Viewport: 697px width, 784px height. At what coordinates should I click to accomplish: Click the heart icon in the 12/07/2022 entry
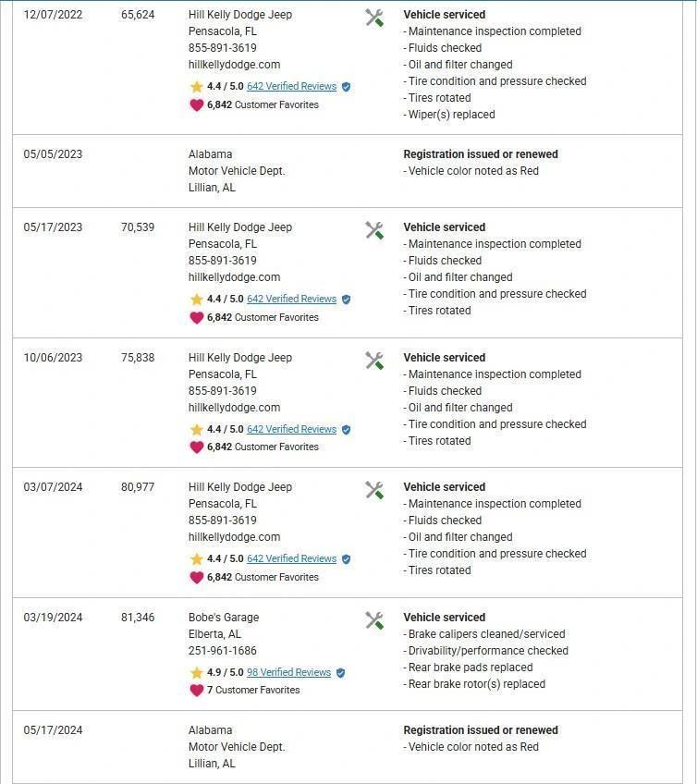(197, 105)
